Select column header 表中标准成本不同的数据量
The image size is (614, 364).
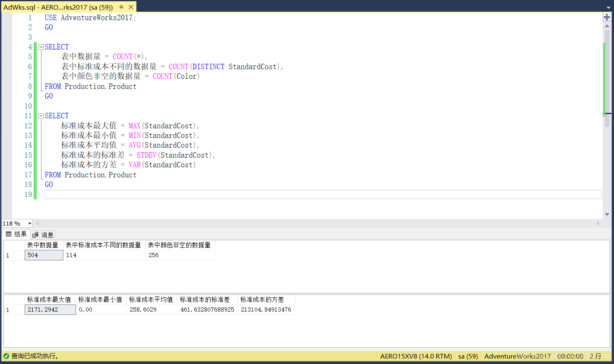104,245
